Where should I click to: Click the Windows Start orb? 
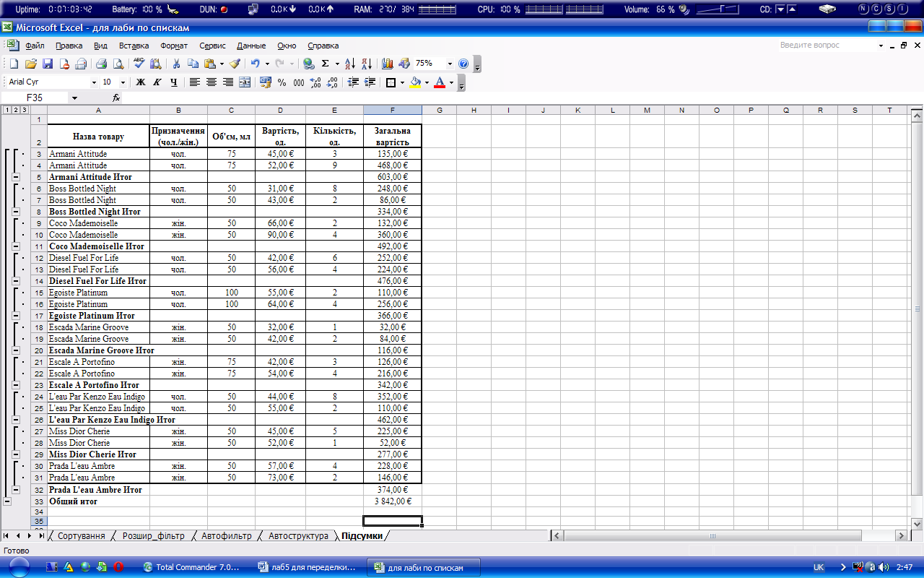click(19, 567)
